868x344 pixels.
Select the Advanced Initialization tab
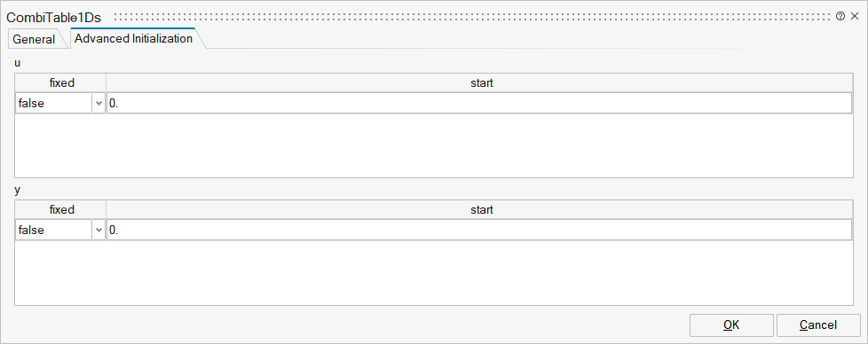tap(133, 39)
